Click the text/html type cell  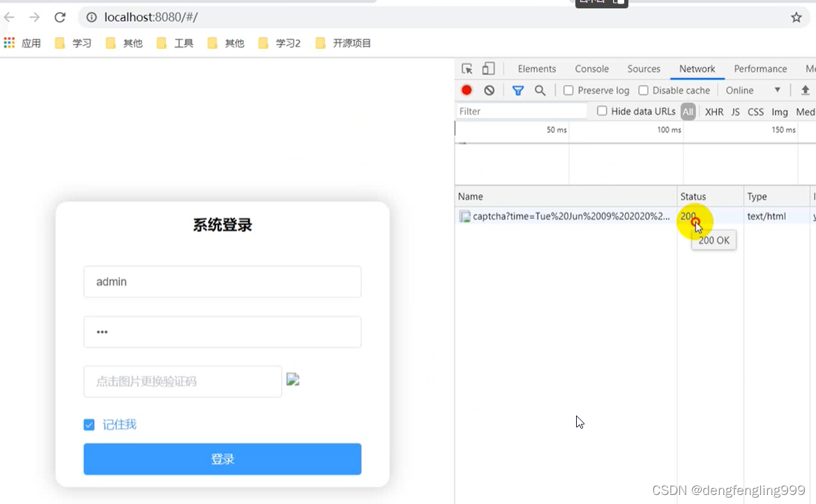click(x=766, y=216)
